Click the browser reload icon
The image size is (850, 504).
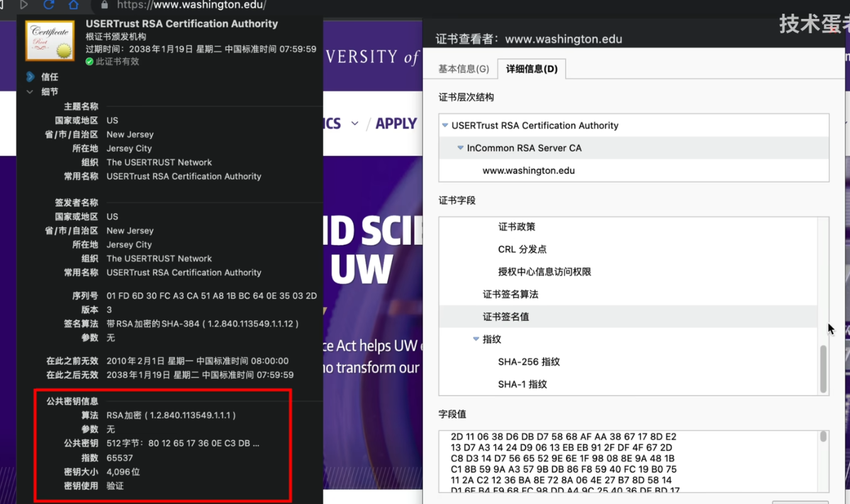coord(48,5)
